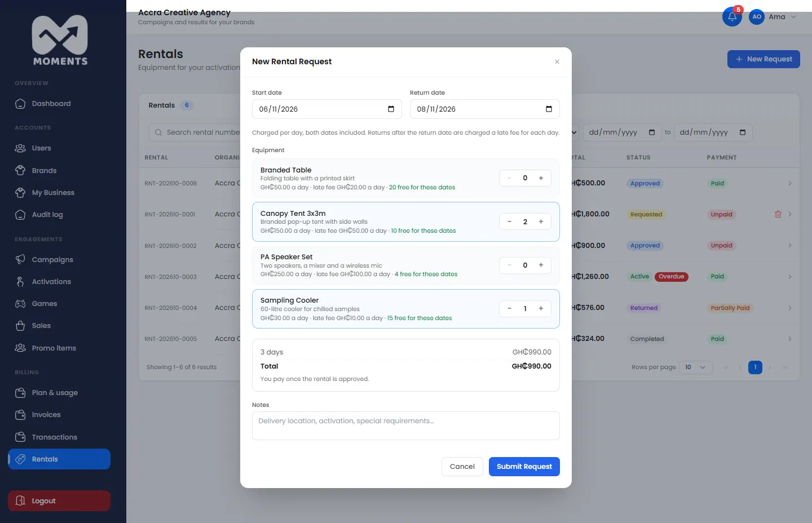This screenshot has height=523, width=812.
Task: Submit the rental request
Action: coord(524,467)
